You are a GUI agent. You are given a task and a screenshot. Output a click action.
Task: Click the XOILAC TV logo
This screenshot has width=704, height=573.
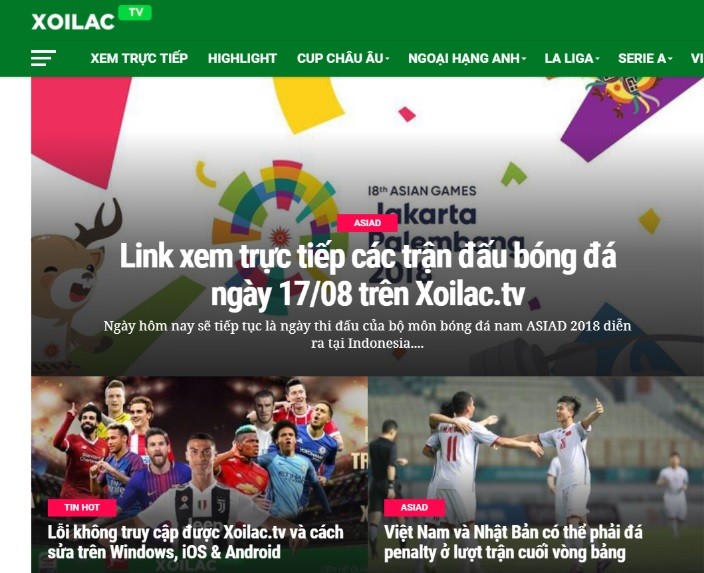[x=91, y=18]
